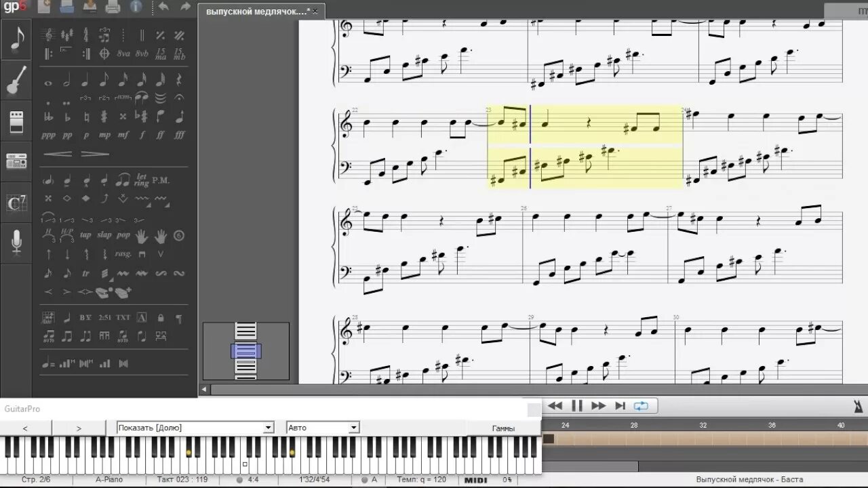Open the mastering rack panel

(16, 161)
